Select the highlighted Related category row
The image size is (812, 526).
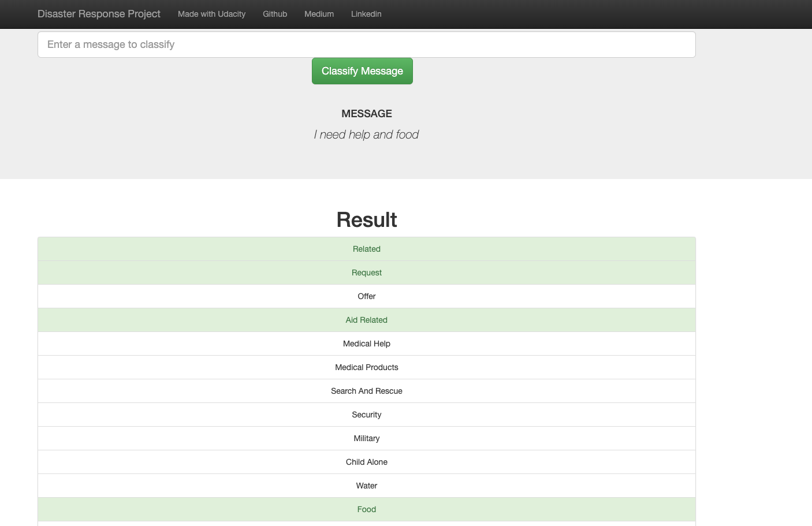[366, 249]
